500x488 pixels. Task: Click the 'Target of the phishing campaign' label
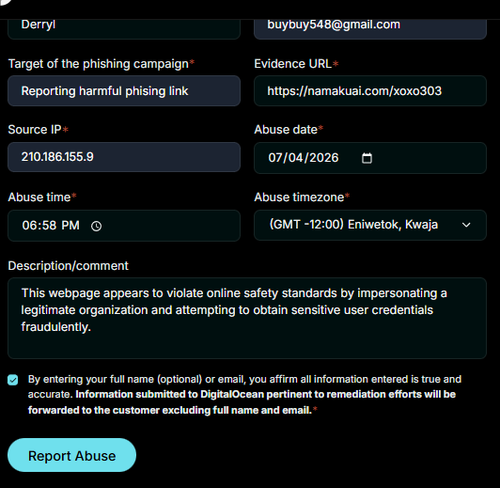click(x=98, y=64)
